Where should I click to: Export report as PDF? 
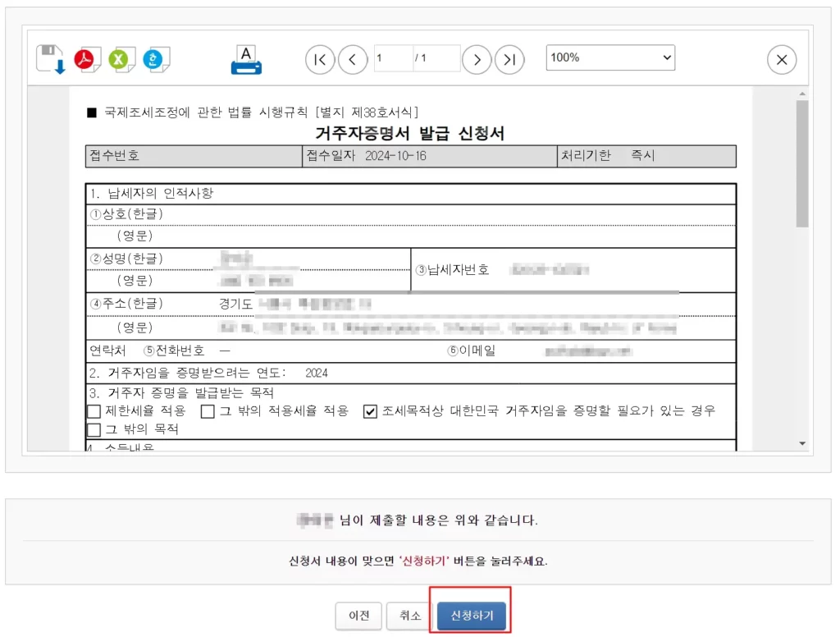point(86,59)
